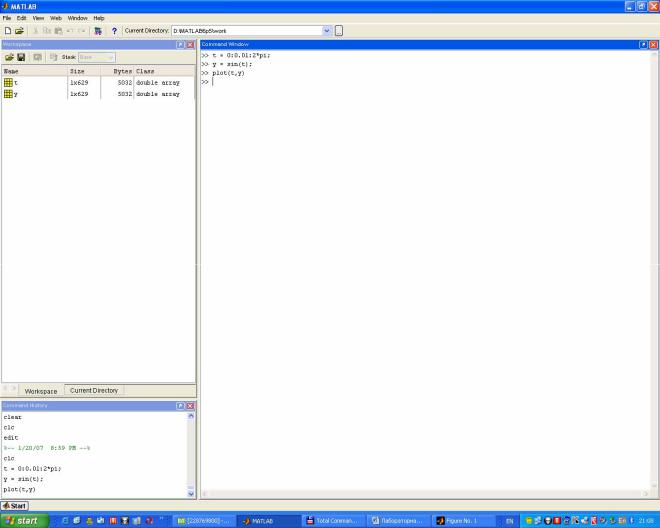Image resolution: width=660 pixels, height=528 pixels.
Task: Click the Paste icon in the toolbar
Action: [x=59, y=31]
